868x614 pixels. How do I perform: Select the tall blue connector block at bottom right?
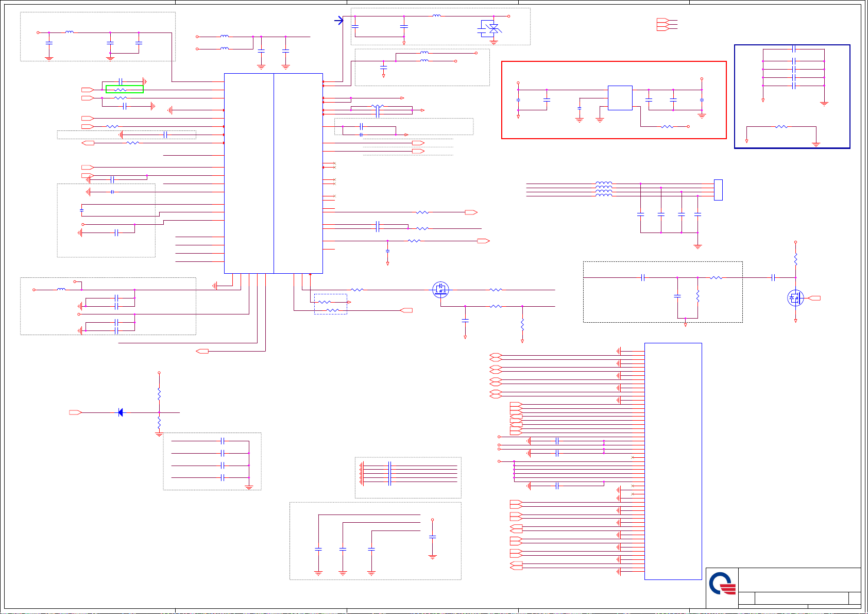point(673,461)
